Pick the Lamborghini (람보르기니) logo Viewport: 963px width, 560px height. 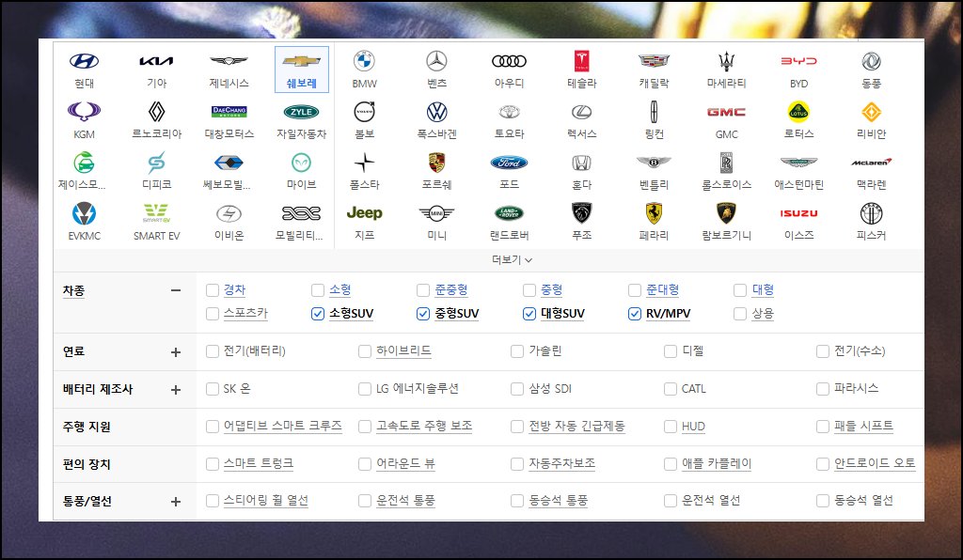point(727,214)
